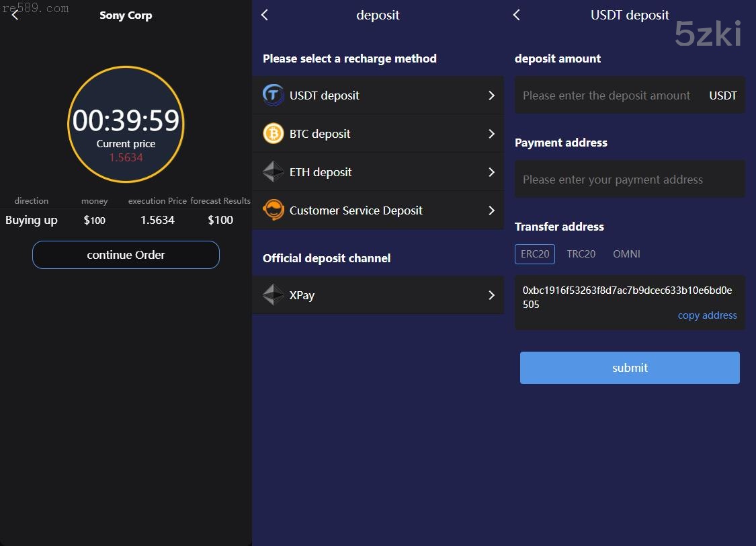Switch to the TRC20 network
756x546 pixels.
(x=581, y=254)
